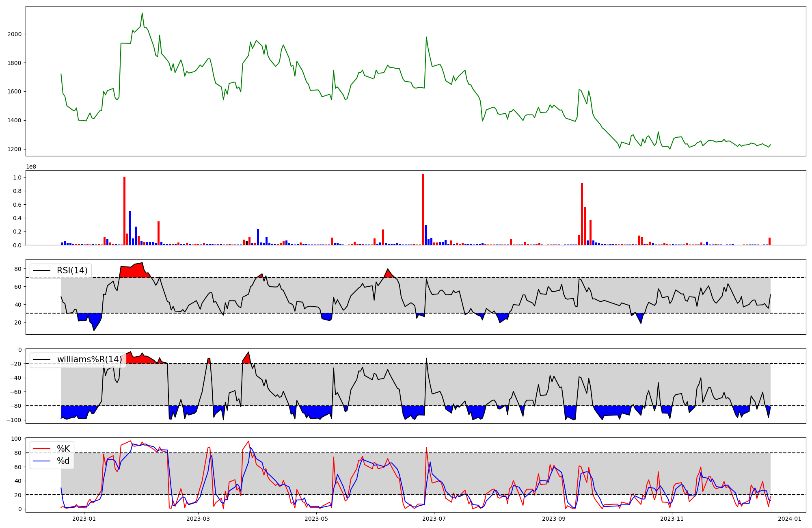Click the 2000 price axis label
The width and height of the screenshot is (812, 528).
[x=15, y=34]
